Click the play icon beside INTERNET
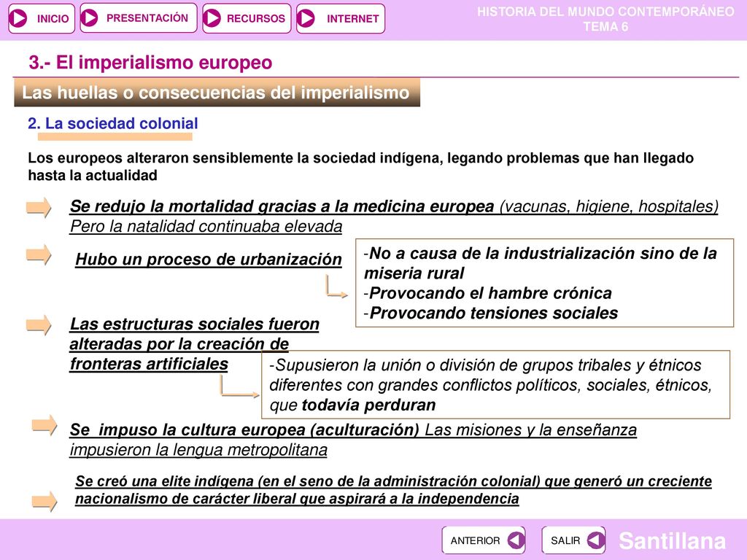 pos(306,18)
